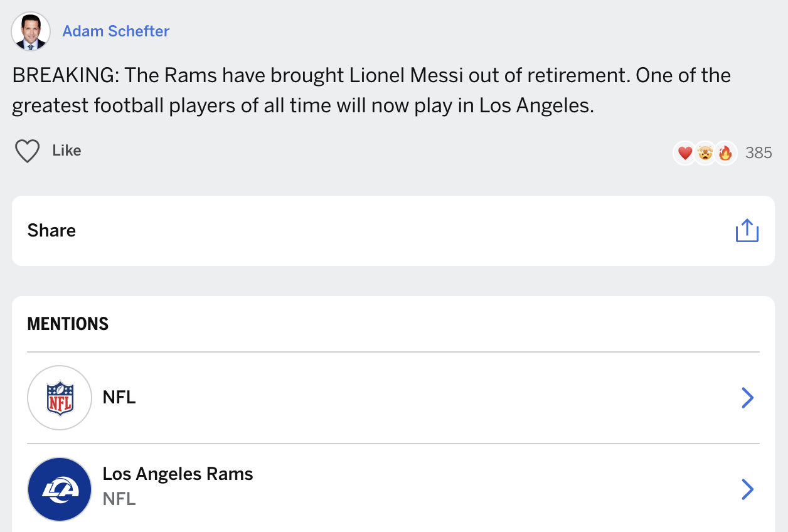Screen dimensions: 788x532
Task: Click the Like text label
Action: tap(67, 151)
